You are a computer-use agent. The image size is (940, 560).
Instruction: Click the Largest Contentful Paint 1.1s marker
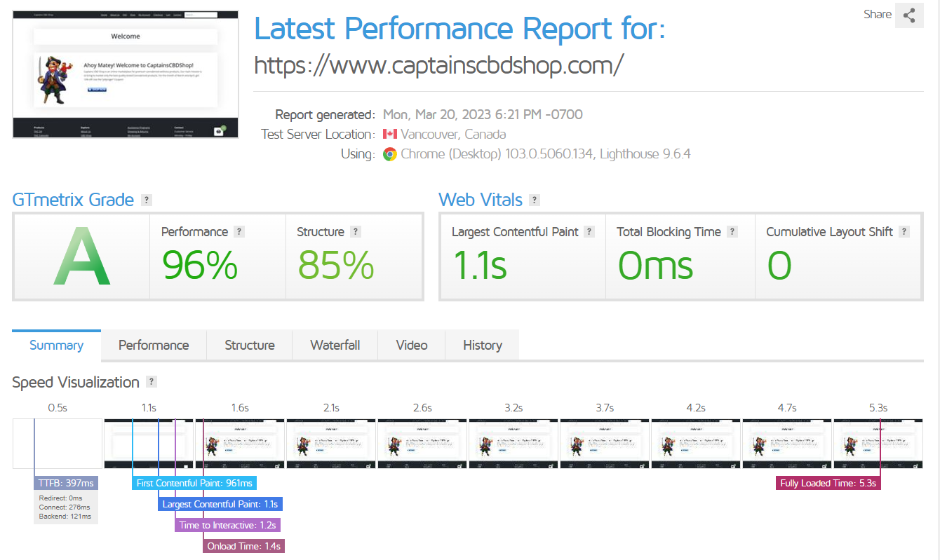coord(220,504)
